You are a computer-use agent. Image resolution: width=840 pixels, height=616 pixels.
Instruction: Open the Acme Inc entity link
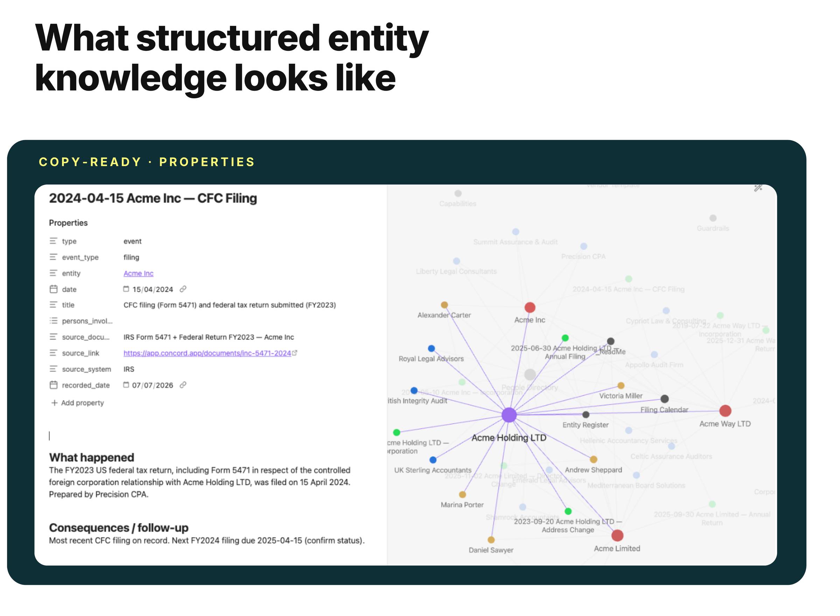[x=138, y=273]
